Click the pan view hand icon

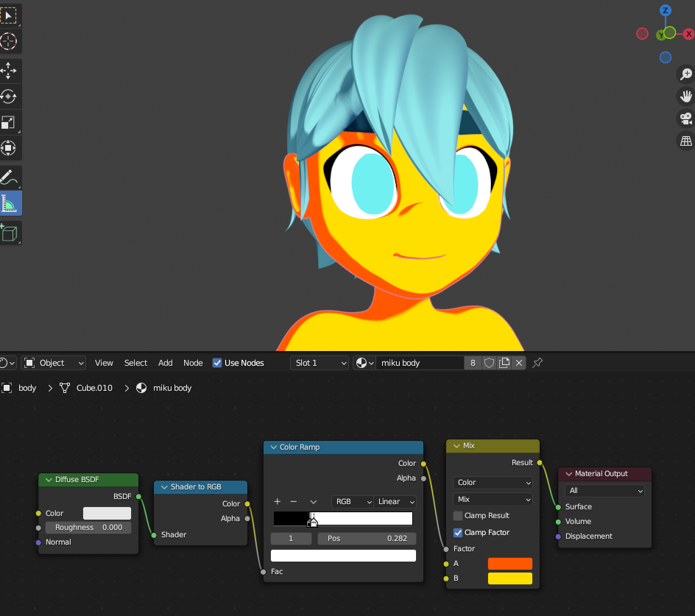point(685,96)
